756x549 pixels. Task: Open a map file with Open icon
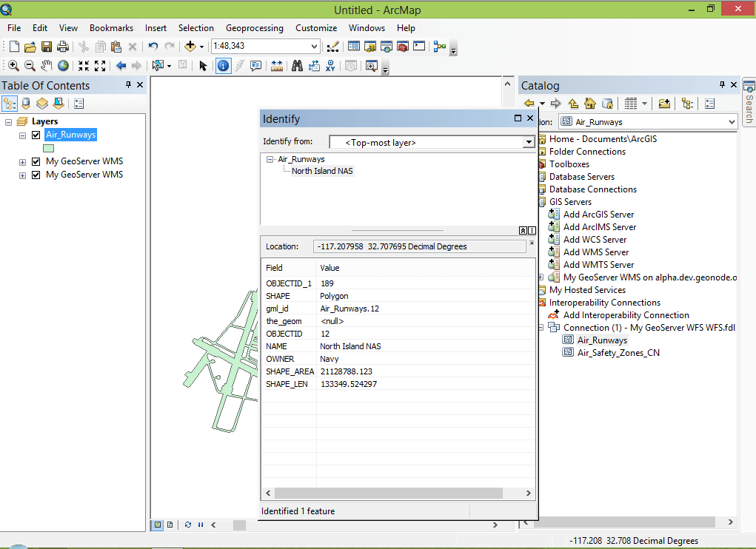coord(30,47)
